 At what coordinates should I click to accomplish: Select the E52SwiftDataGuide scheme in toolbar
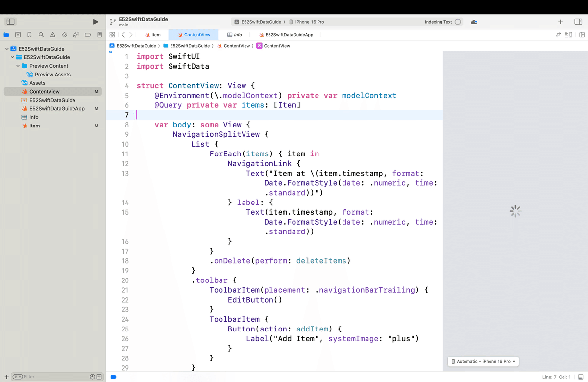[258, 22]
